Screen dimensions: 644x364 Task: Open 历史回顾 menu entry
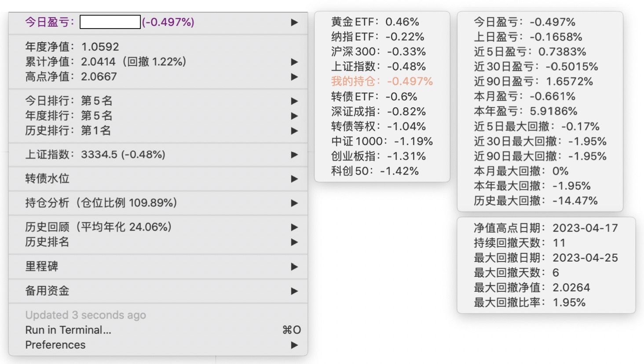[x=98, y=227]
